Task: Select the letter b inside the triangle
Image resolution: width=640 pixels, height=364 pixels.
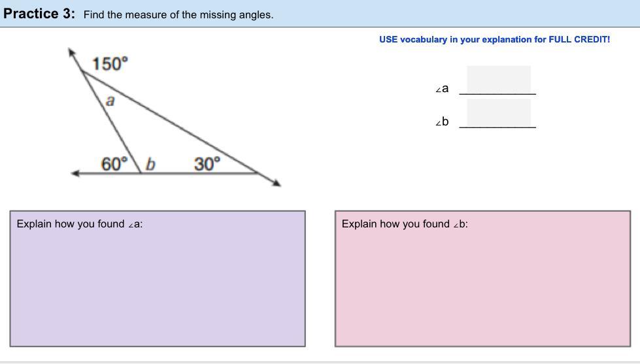Action: tap(150, 163)
